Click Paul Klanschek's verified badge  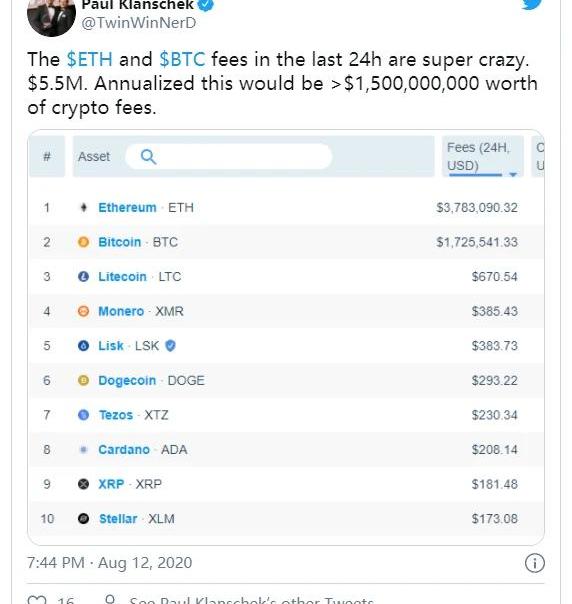point(206,5)
